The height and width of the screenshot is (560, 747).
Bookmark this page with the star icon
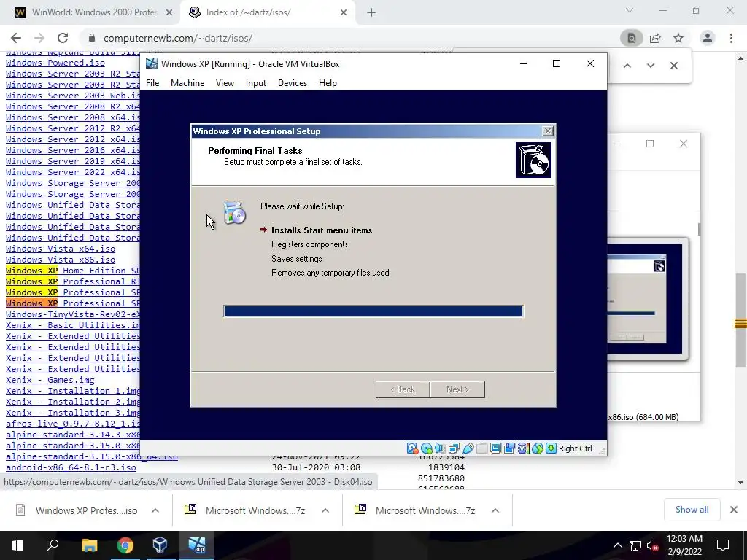678,38
